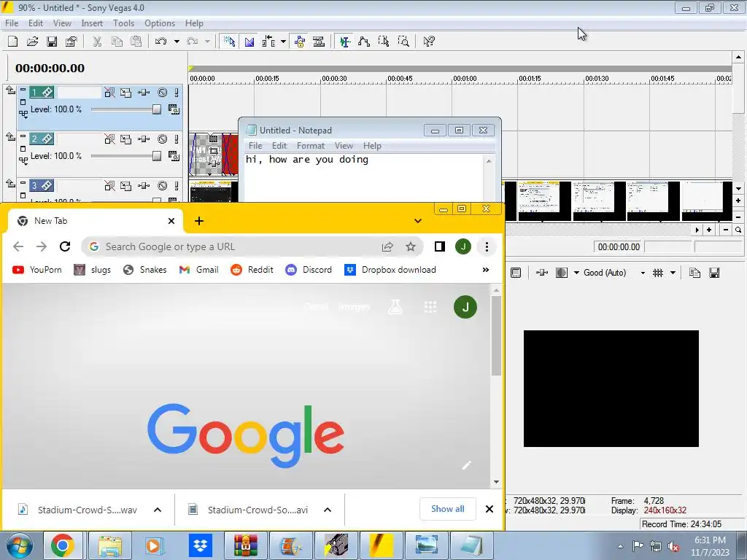
Task: Reload the page in Chrome
Action: tap(65, 246)
